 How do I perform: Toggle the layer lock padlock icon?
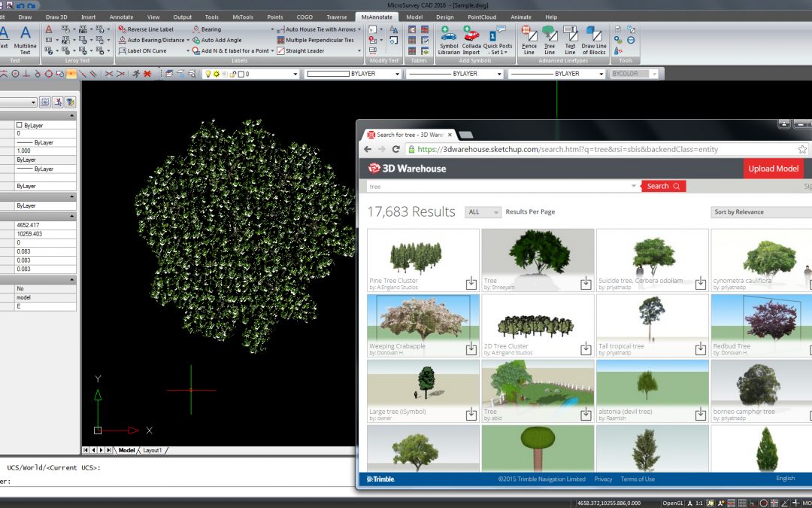coord(232,75)
